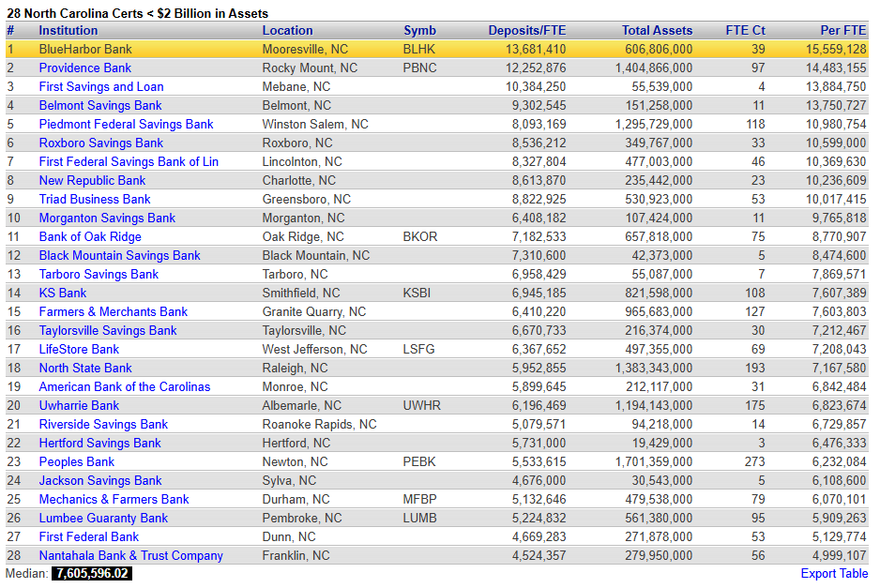Viewport: 880px width, 588px height.
Task: Sort by Deposits/FTE column header
Action: [527, 30]
